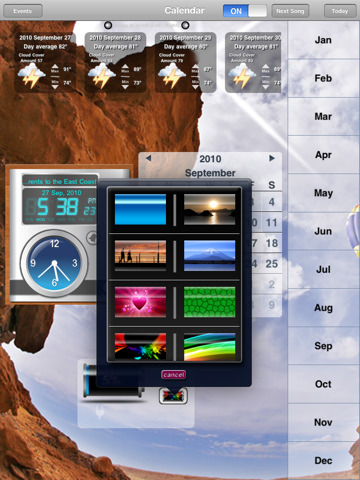Select the snowy mountain wallpaper

(209, 256)
